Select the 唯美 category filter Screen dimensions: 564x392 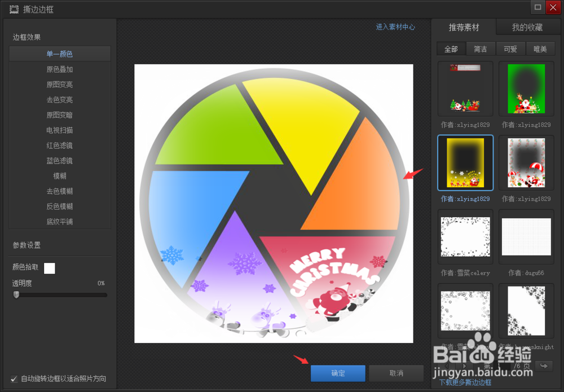pos(540,49)
